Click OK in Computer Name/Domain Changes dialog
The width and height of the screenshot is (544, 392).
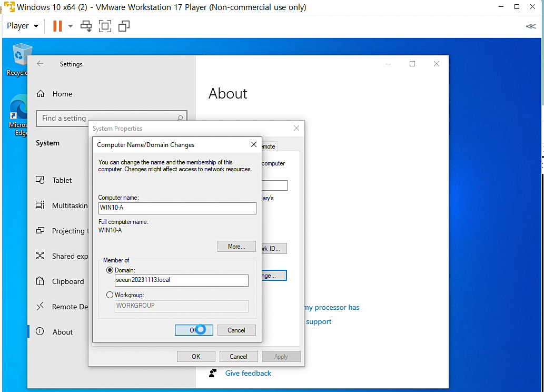click(194, 330)
